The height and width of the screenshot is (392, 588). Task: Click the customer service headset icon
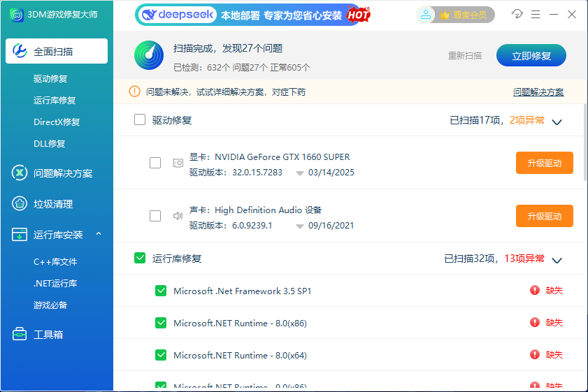click(x=517, y=14)
